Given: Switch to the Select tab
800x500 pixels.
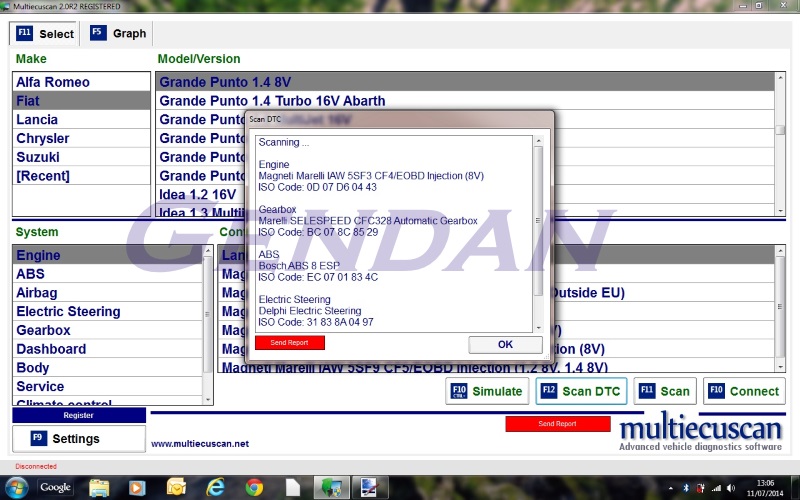Looking at the screenshot, I should click(44, 34).
